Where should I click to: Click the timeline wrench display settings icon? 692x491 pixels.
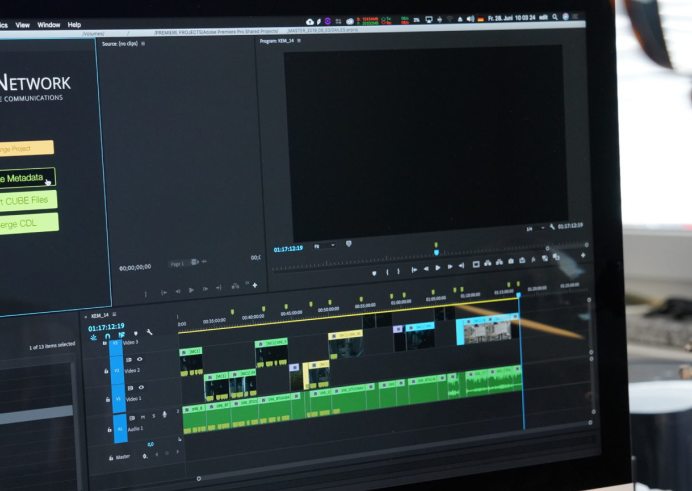tap(149, 333)
